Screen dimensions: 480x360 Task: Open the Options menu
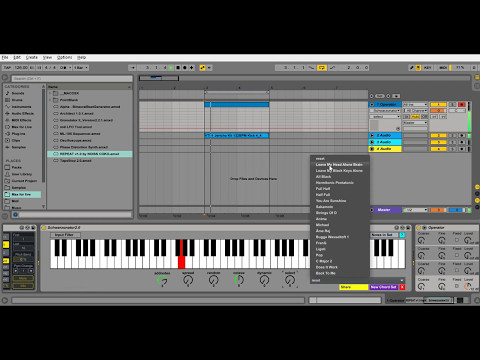pyautogui.click(x=64, y=57)
